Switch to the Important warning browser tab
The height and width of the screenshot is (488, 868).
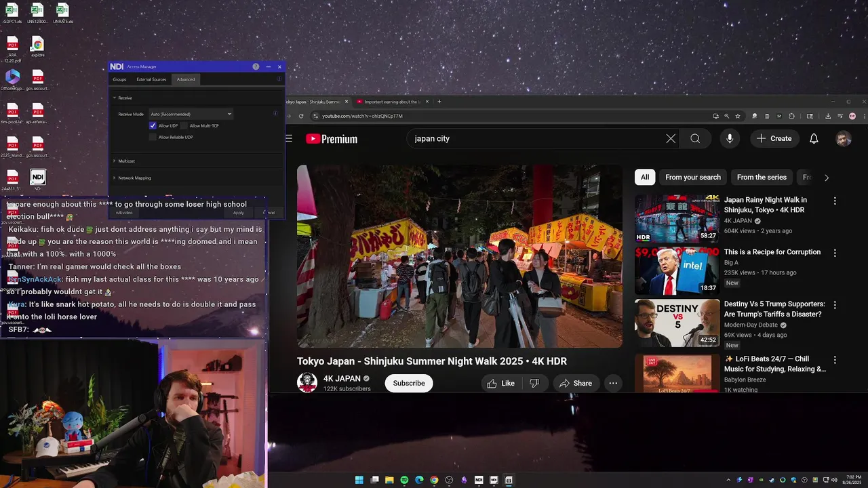click(393, 102)
